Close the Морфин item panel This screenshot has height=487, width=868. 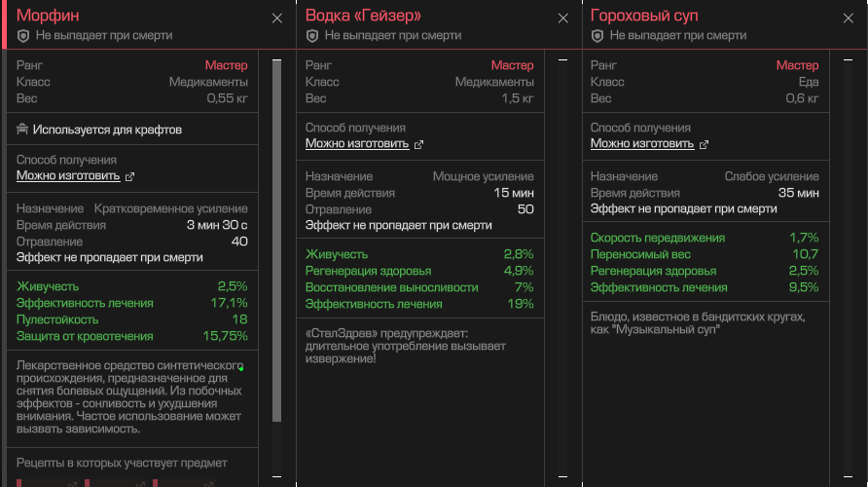point(277,18)
